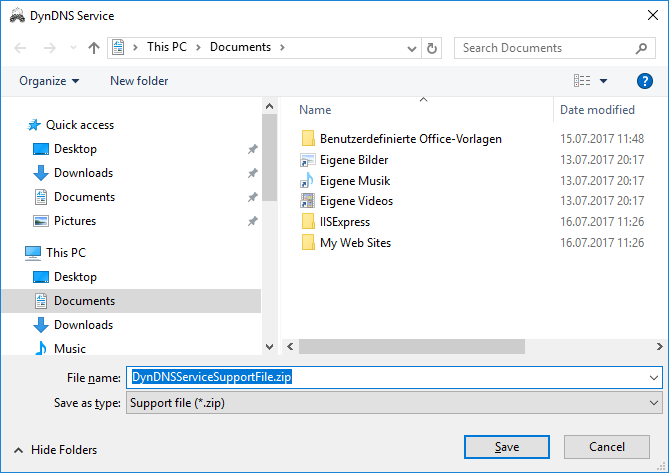The width and height of the screenshot is (669, 473).
Task: Click the Eigene Bilder picture icon
Action: pos(307,160)
